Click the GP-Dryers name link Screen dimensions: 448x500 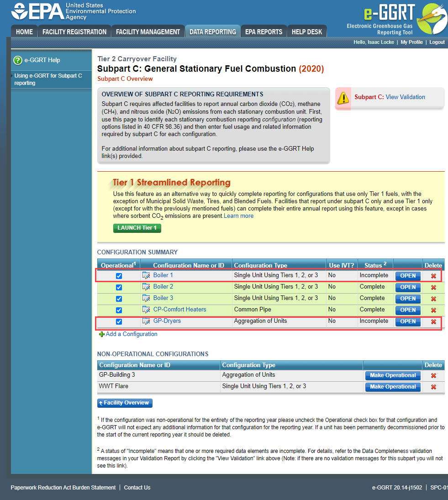[x=167, y=321]
